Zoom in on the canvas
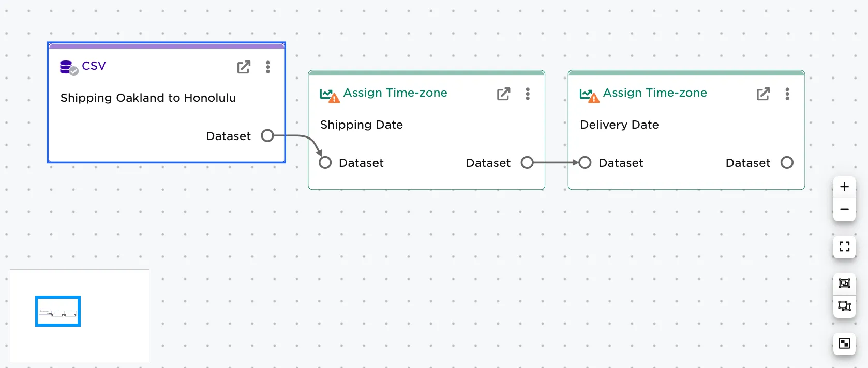Image resolution: width=868 pixels, height=368 pixels. tap(844, 187)
